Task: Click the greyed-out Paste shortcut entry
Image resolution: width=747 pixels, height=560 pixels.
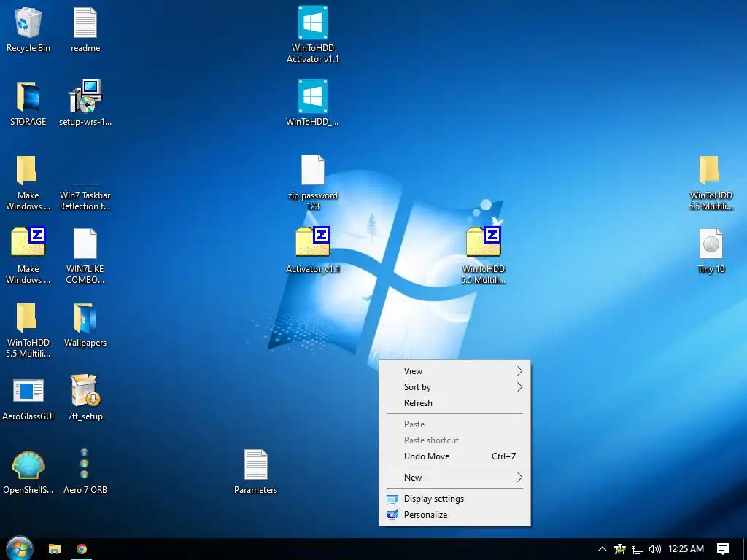Action: tap(455, 440)
